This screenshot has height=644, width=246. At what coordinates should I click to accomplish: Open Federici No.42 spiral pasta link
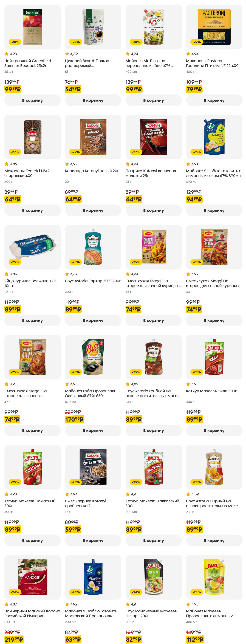pos(27,173)
